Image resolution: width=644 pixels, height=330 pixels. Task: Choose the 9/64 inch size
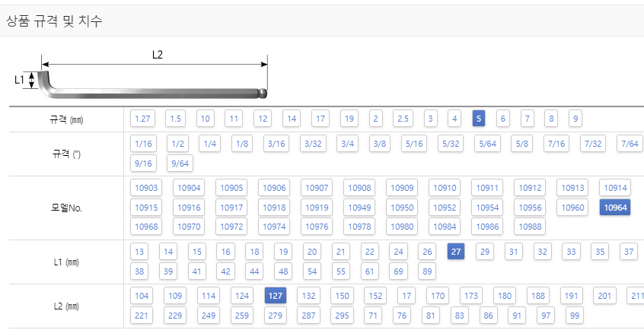coord(180,163)
